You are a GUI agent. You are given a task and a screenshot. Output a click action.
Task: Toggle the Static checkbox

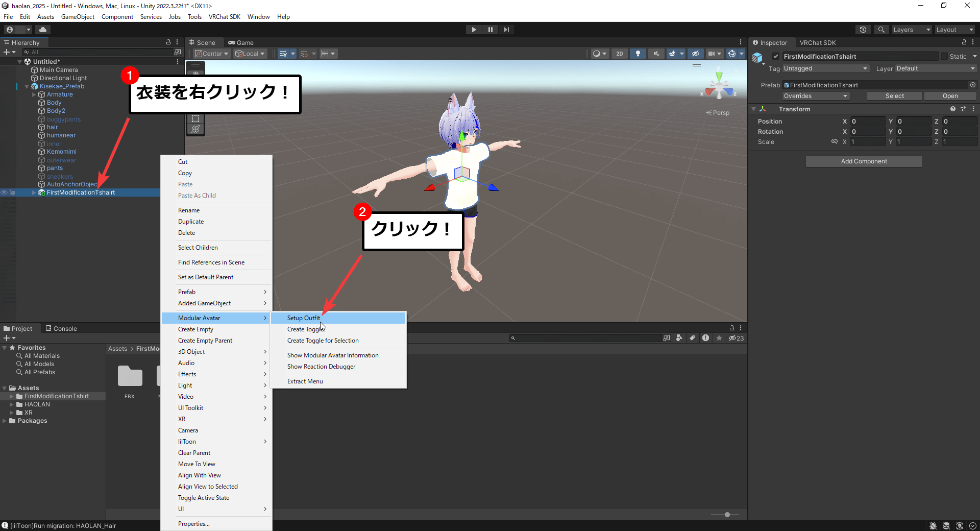[944, 56]
